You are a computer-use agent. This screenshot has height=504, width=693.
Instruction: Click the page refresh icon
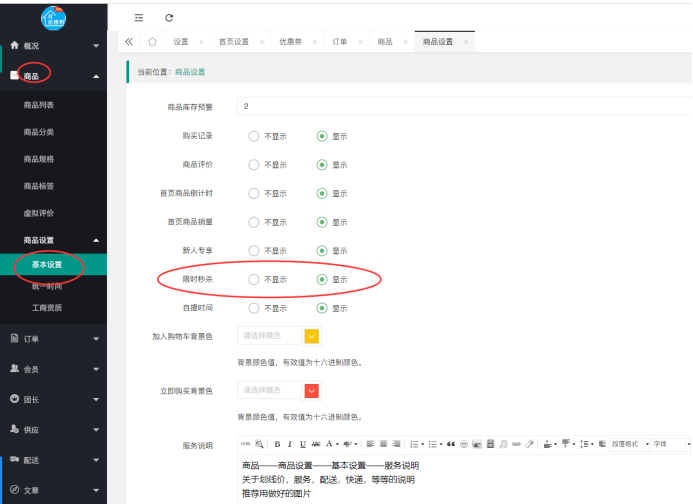(169, 18)
